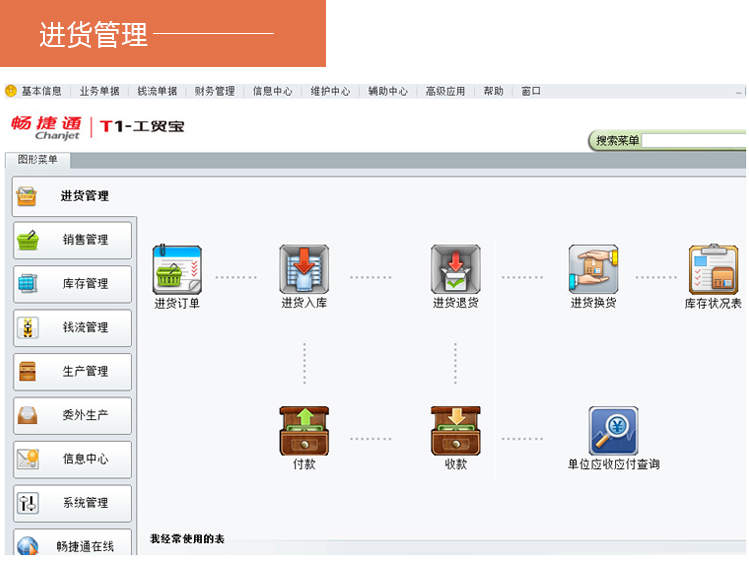Open the 信息中心 menu in menu bar

click(272, 91)
